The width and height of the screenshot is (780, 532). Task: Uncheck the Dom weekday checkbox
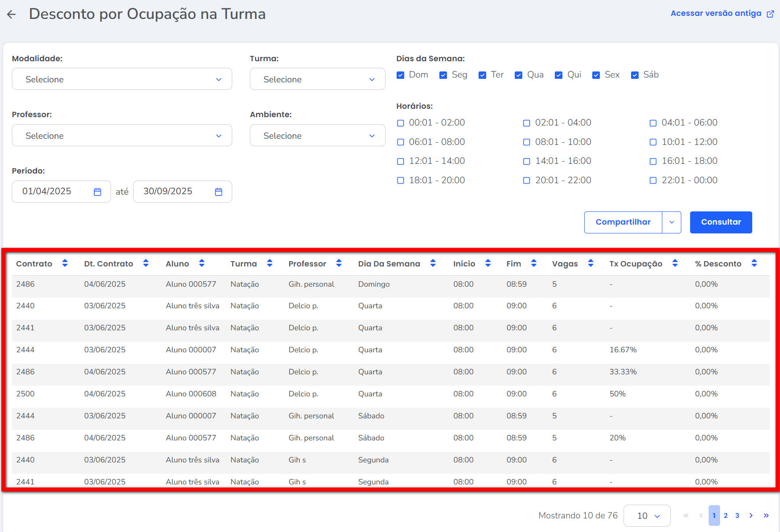[401, 75]
